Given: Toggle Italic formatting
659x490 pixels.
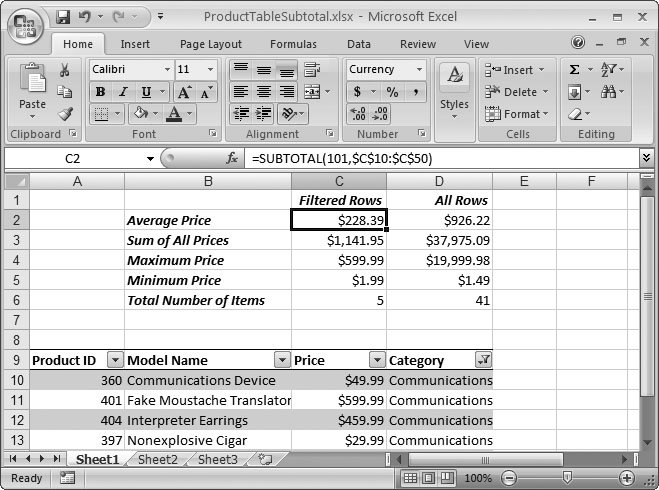Looking at the screenshot, I should click(x=122, y=92).
